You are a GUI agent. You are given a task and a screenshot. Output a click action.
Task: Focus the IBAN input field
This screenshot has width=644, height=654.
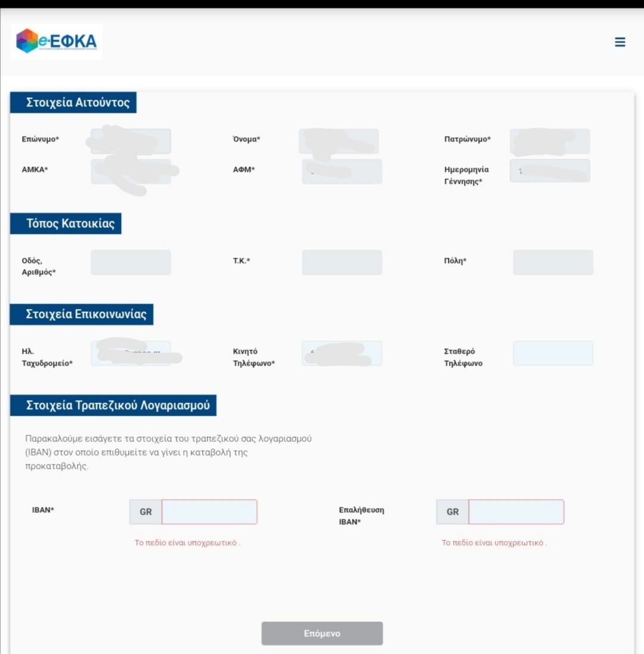(x=209, y=512)
